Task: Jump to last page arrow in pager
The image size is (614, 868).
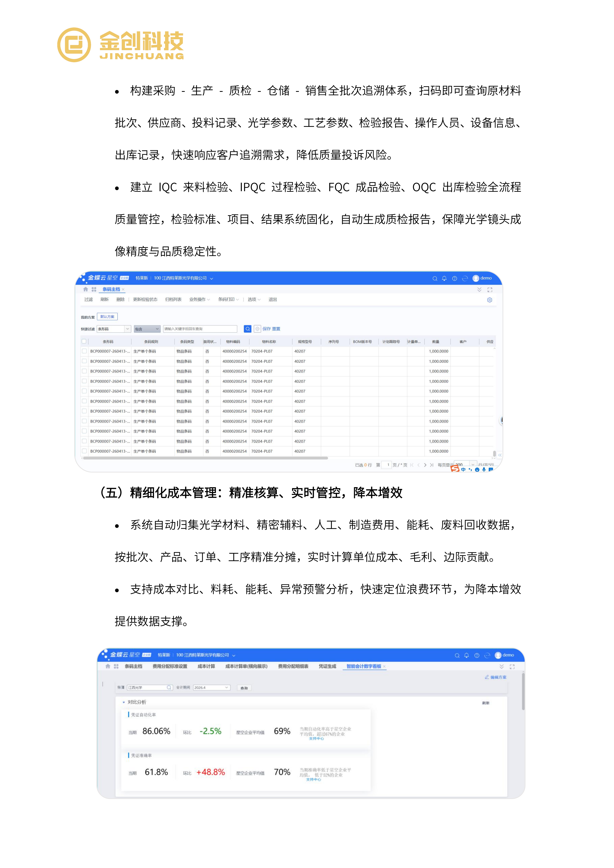Action: tap(432, 465)
